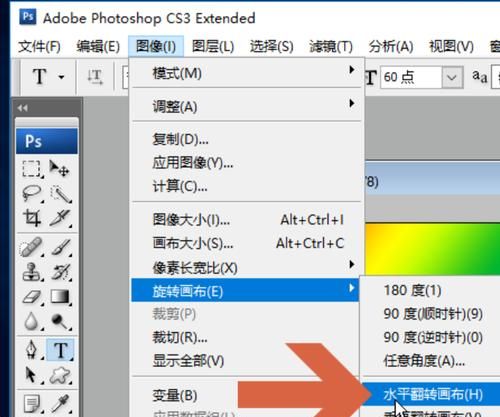Choose 90 度(顺时针)(9) rotation option

coord(432,314)
